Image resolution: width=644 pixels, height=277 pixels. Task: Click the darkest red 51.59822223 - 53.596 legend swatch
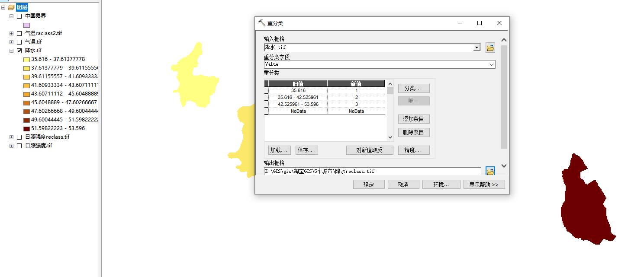click(26, 129)
